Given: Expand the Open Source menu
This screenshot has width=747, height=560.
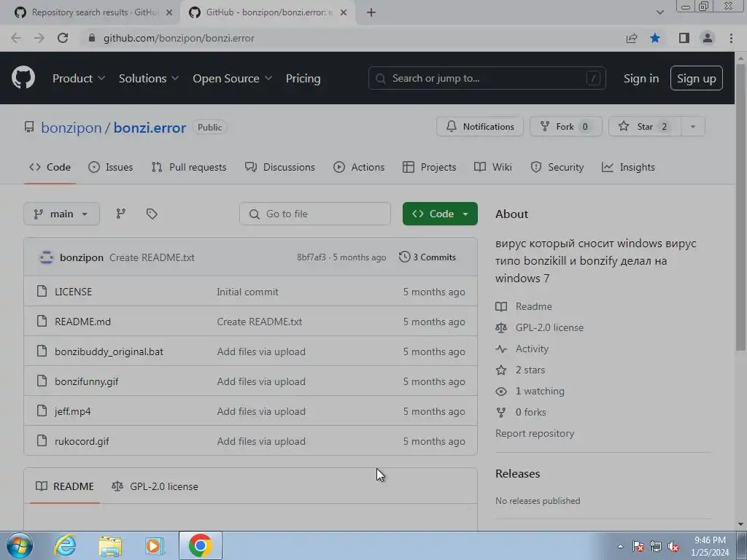Looking at the screenshot, I should [232, 79].
